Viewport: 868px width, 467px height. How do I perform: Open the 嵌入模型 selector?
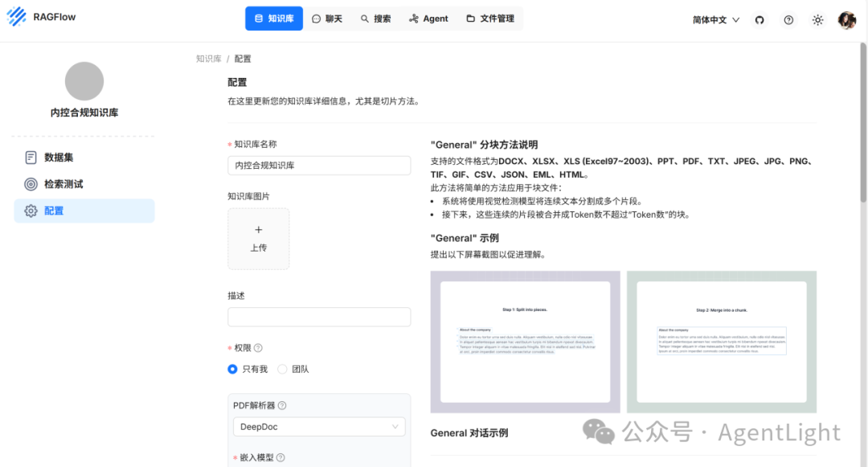point(318,458)
